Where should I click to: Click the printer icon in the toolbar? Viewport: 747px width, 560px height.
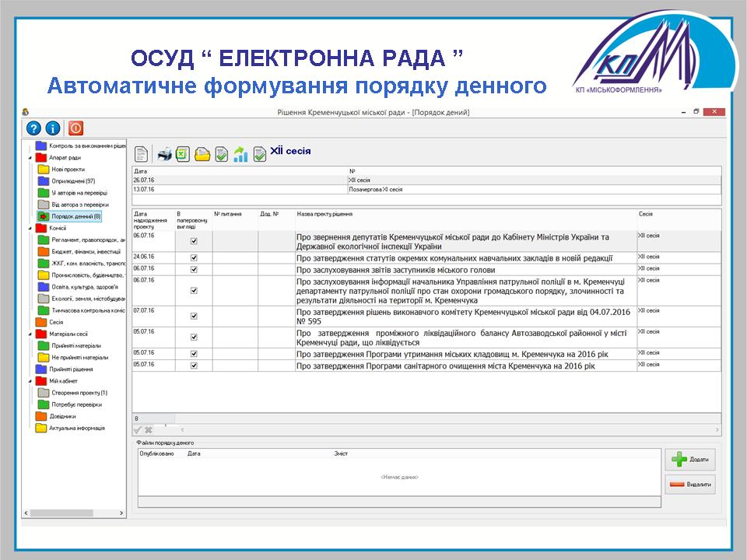164,154
